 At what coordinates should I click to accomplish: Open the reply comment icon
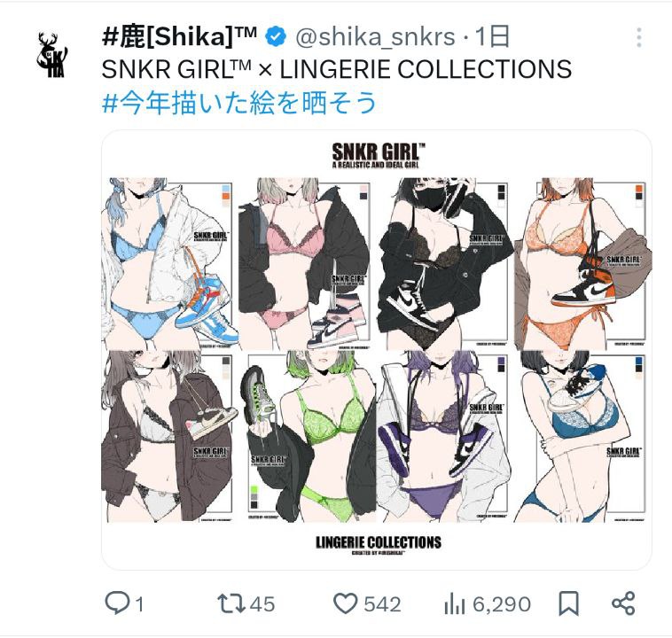pos(117,603)
